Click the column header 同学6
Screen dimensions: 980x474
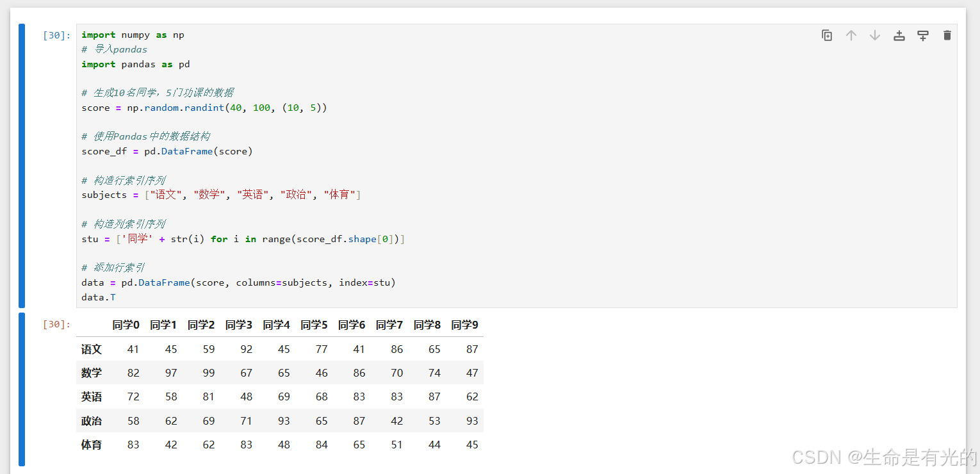(x=352, y=325)
